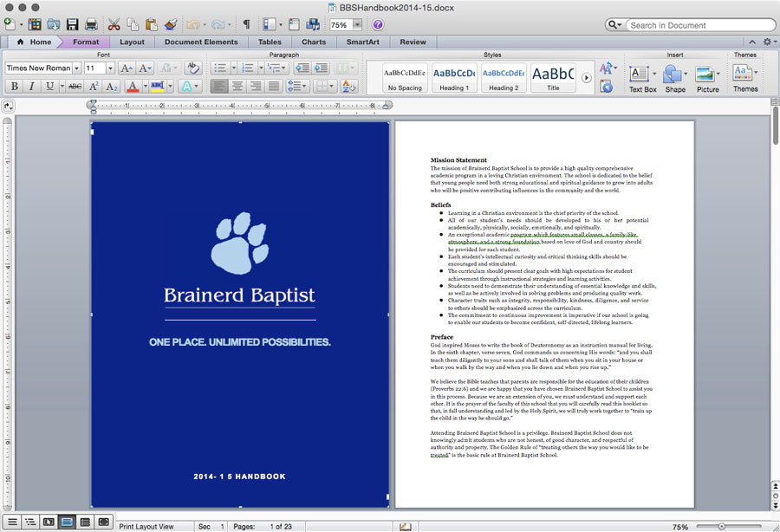Viewport: 780px width, 532px height.
Task: Open Word Help
Action: point(378,25)
